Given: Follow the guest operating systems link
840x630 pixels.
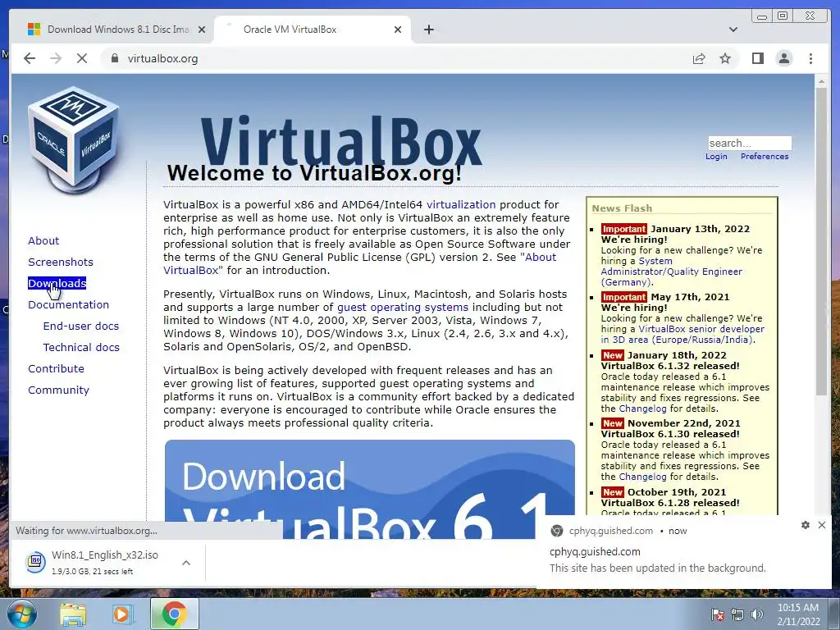Looking at the screenshot, I should coord(402,307).
